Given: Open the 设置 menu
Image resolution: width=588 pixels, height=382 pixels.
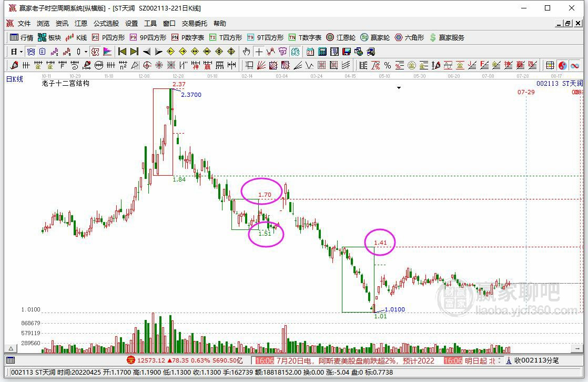Looking at the screenshot, I should (x=131, y=23).
